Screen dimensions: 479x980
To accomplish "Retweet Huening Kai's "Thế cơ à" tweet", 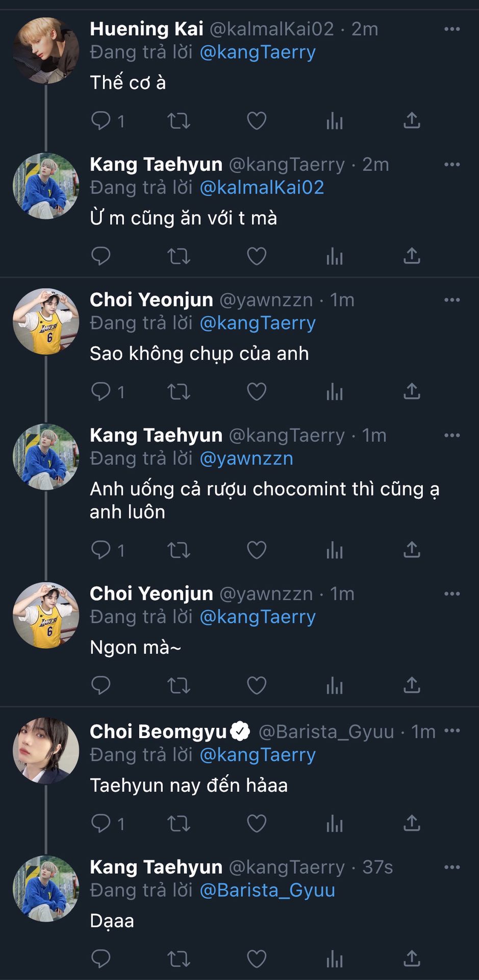I will click(179, 121).
